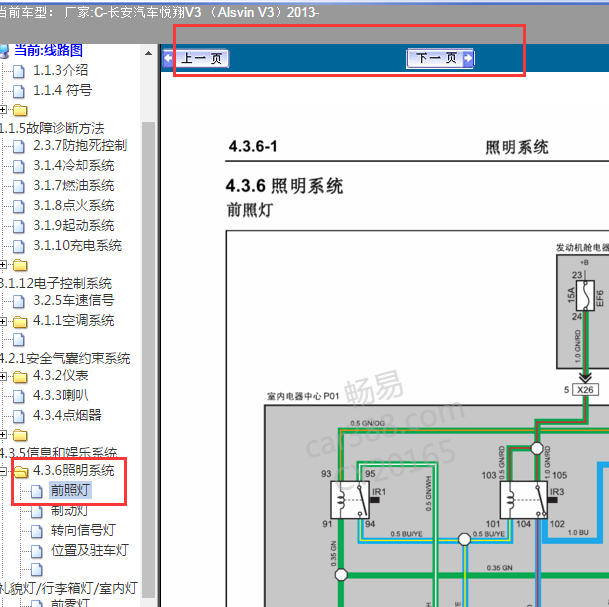This screenshot has height=607, width=609.
Task: Click the page icon beside 1.1.3介绍
Action: point(18,71)
